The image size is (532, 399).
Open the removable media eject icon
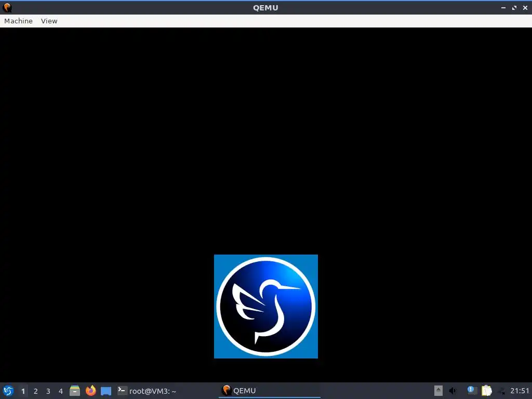click(x=438, y=391)
